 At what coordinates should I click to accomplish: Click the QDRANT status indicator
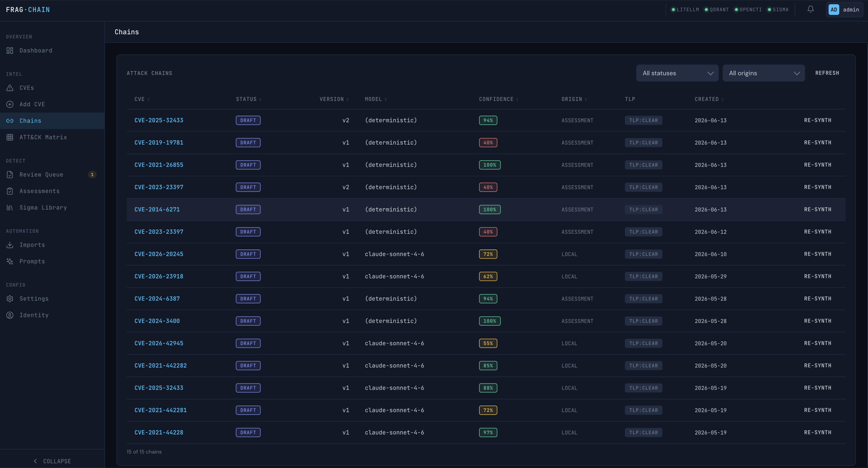pos(717,10)
